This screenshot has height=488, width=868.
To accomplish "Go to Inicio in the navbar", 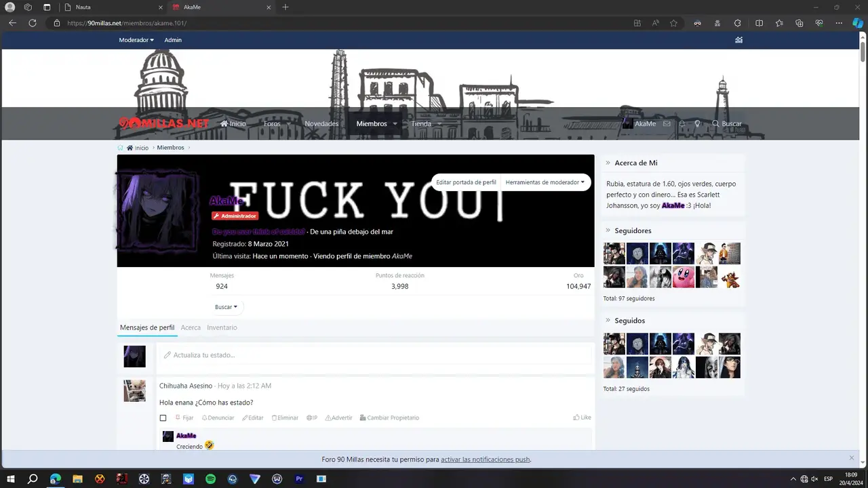I will coord(233,124).
